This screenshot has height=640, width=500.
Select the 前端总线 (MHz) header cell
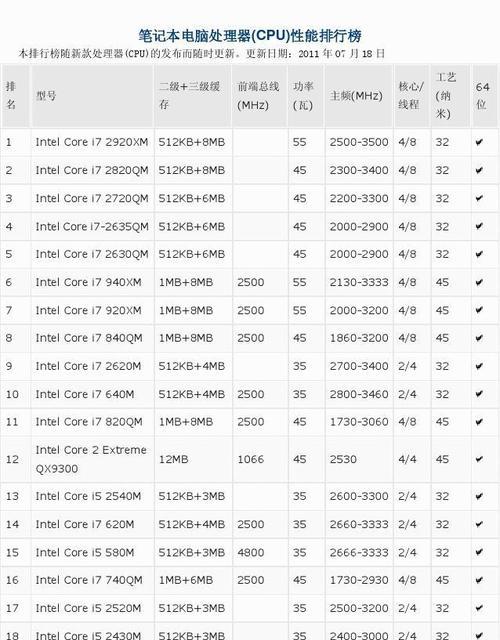click(x=258, y=96)
